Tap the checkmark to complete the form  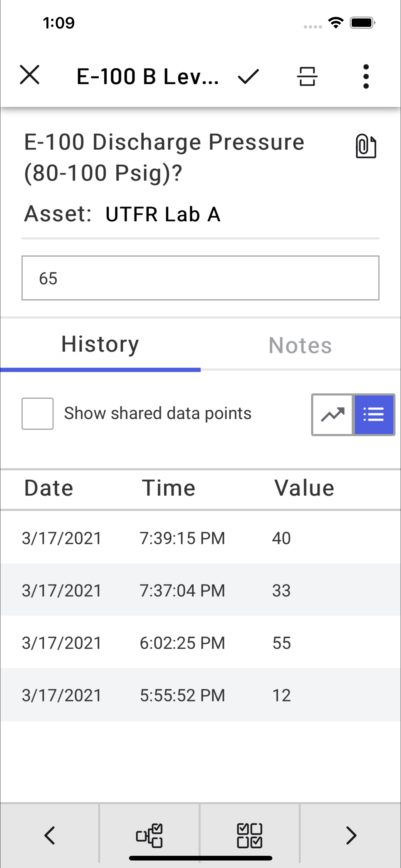248,76
